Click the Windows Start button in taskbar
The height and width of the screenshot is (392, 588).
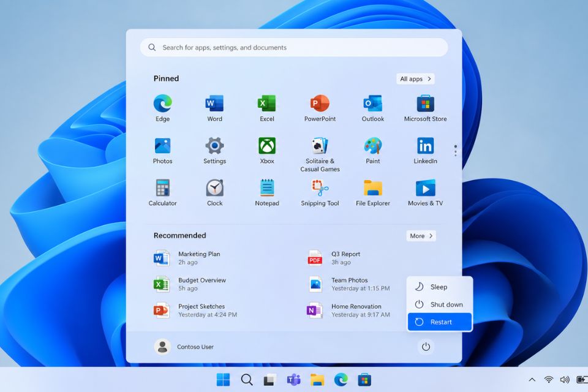[x=223, y=380]
